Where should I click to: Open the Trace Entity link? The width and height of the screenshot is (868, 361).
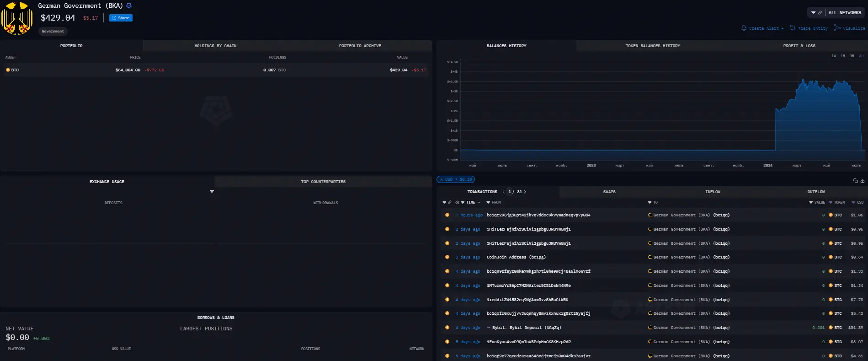813,28
